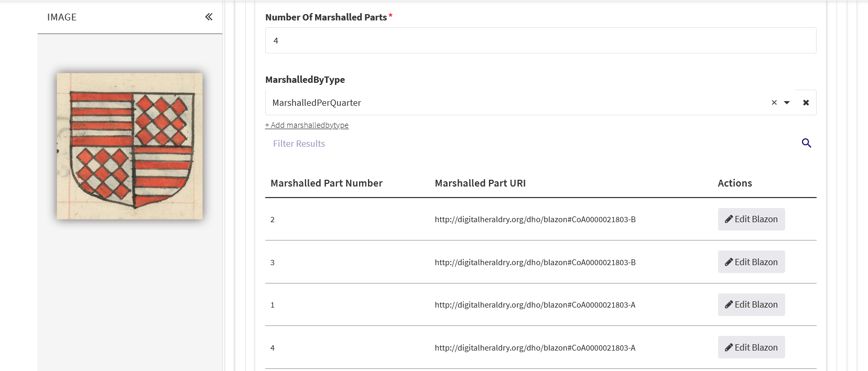Expand the MarshalledPerQuarter selection list
Screen dimensions: 868x371
click(x=787, y=102)
